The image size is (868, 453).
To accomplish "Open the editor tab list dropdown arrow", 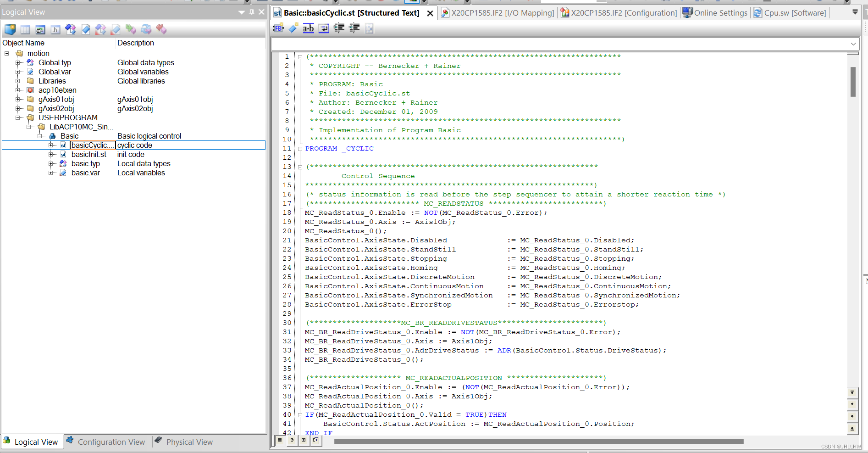I will tap(855, 12).
